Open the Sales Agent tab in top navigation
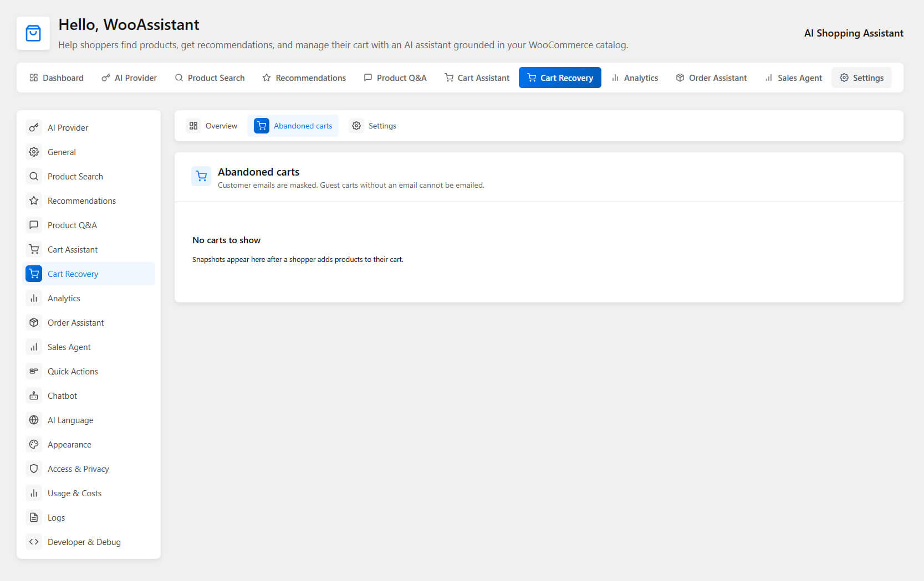This screenshot has height=581, width=924. [x=793, y=78]
